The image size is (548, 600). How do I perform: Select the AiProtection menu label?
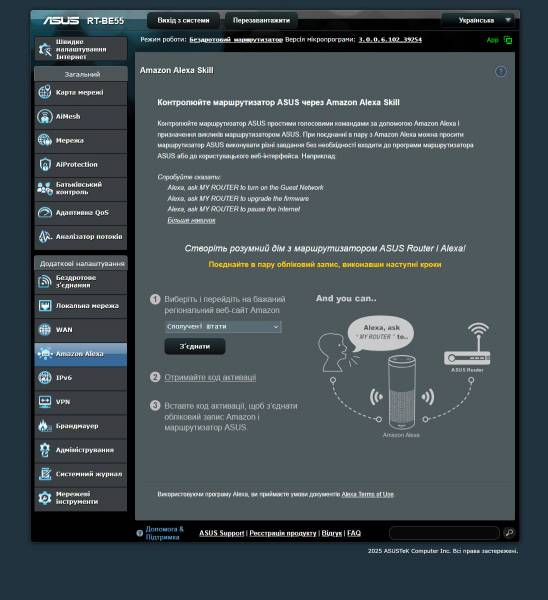tap(77, 165)
